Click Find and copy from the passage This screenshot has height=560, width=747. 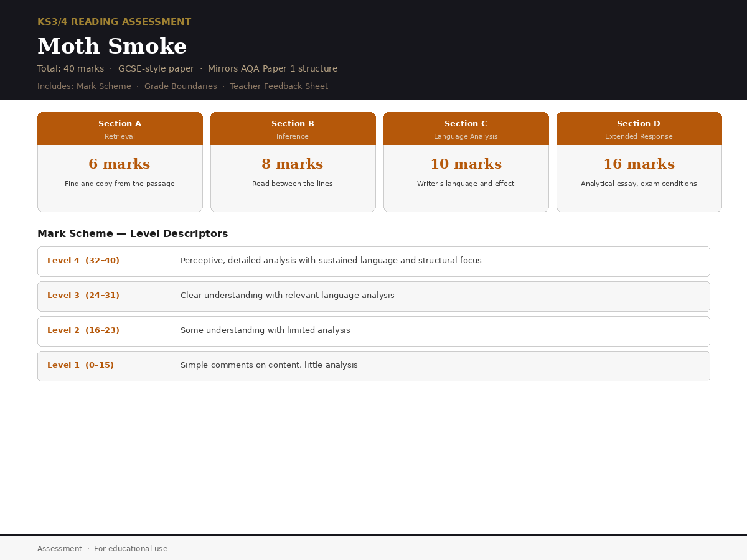pyautogui.click(x=120, y=184)
